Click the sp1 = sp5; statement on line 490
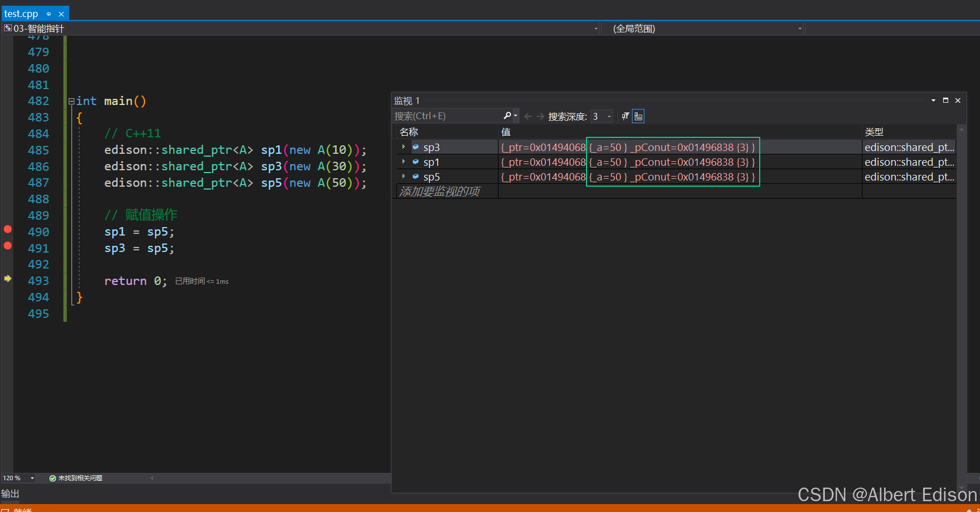This screenshot has height=512, width=980. tap(139, 232)
